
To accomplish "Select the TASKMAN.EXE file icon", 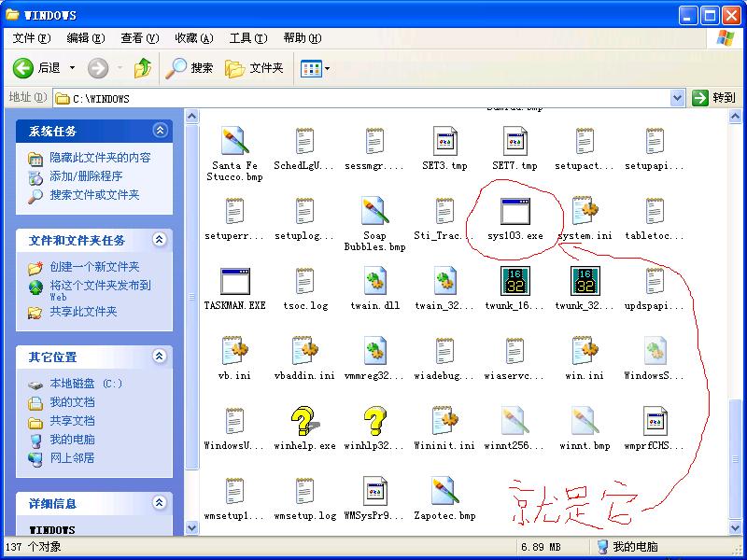I will coord(235,282).
